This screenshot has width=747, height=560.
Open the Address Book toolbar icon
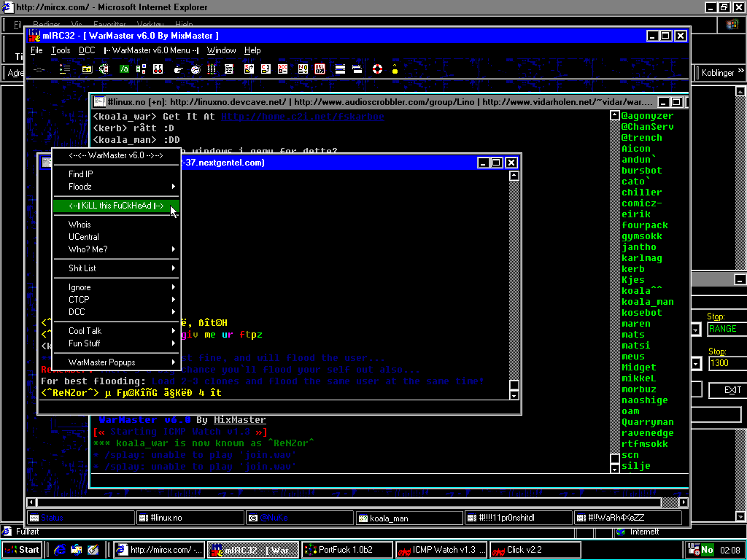(x=229, y=69)
